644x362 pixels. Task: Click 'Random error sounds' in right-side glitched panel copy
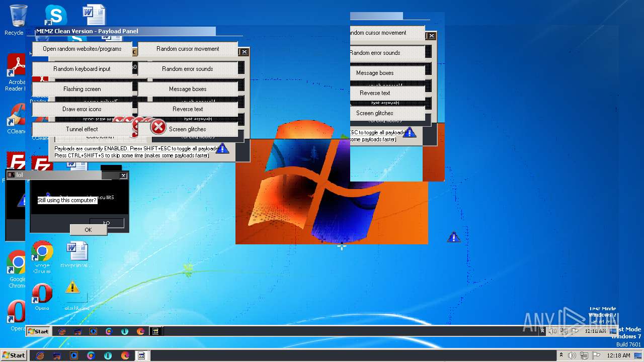click(387, 53)
